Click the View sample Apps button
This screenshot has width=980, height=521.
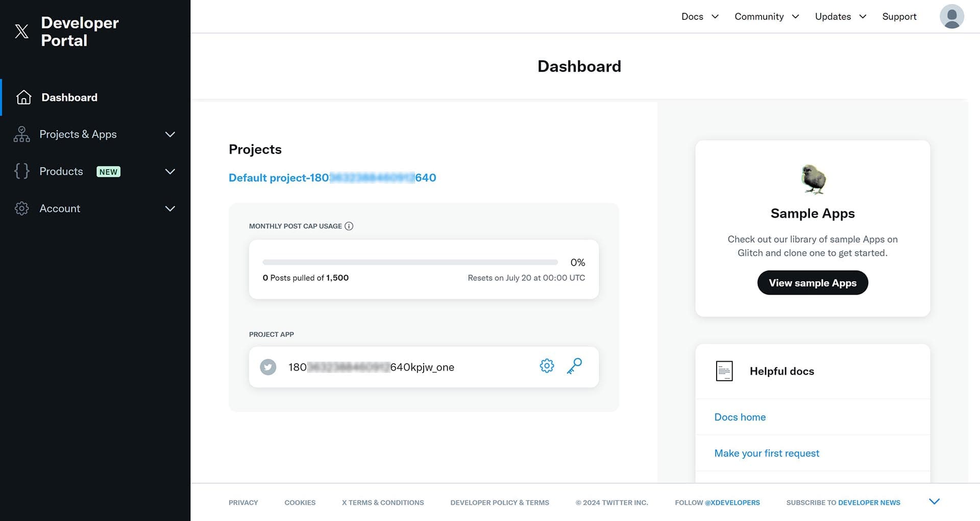point(812,282)
